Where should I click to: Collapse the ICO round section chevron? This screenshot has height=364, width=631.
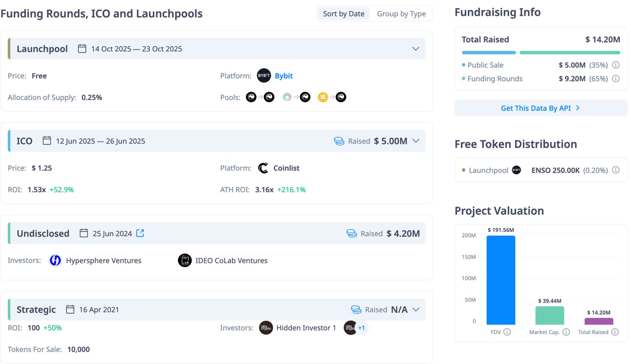point(416,141)
